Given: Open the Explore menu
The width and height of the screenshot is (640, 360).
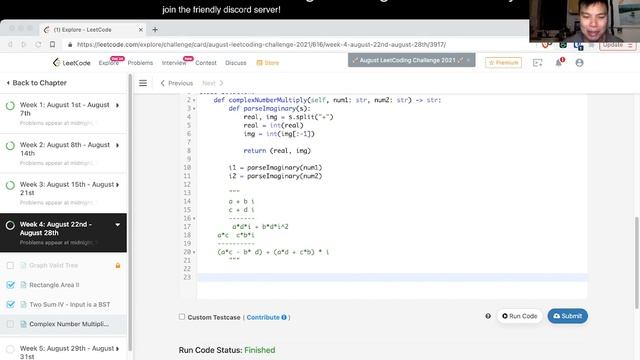Looking at the screenshot, I should point(109,63).
